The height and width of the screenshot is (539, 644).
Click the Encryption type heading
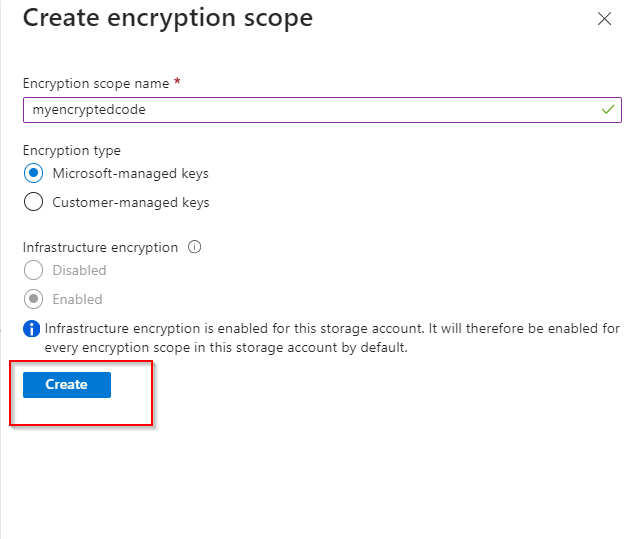pos(72,151)
